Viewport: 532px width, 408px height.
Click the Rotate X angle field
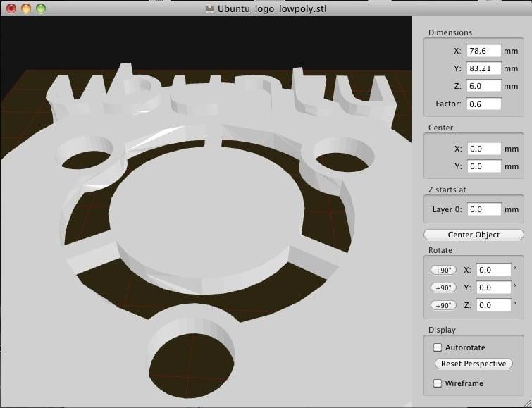coord(493,270)
